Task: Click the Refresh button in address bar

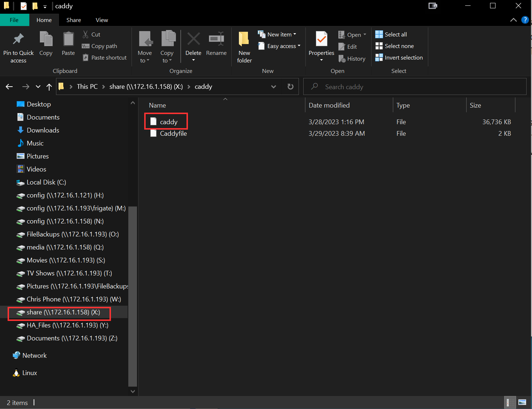Action: pos(290,87)
